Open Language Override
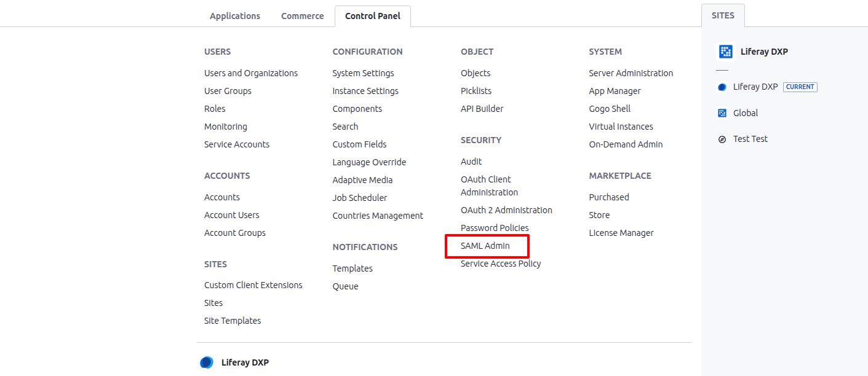Image resolution: width=868 pixels, height=376 pixels. pyautogui.click(x=370, y=162)
